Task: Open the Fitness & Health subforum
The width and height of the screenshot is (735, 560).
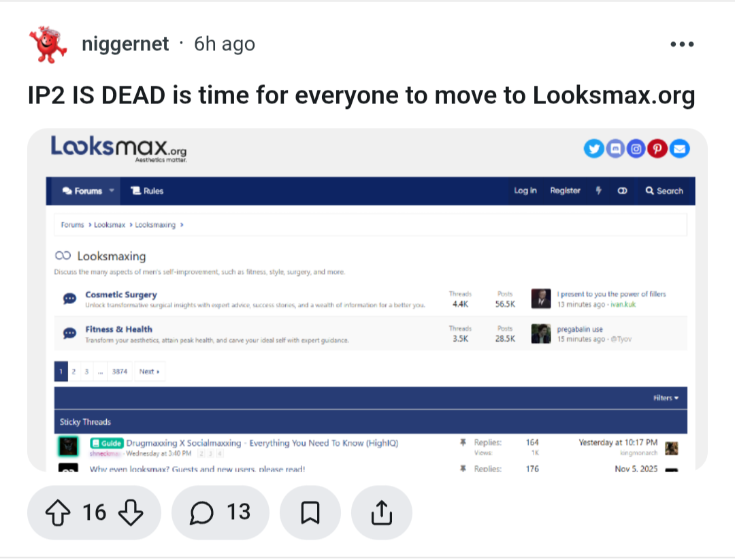Action: [x=118, y=329]
